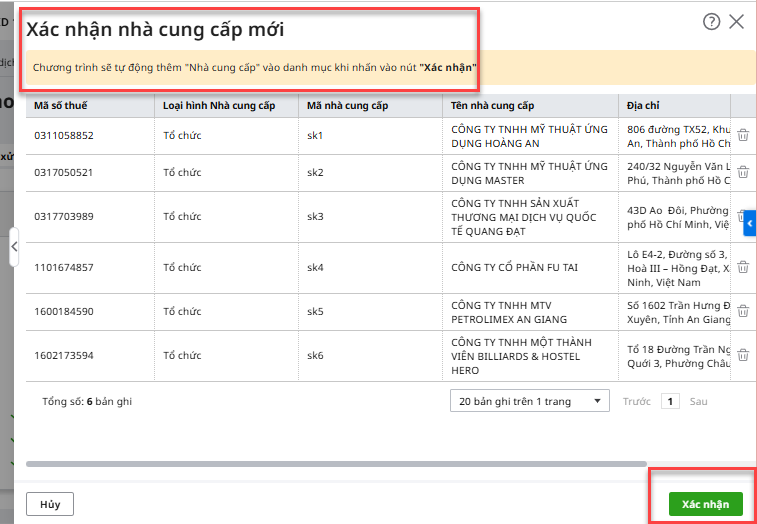The width and height of the screenshot is (757, 524).
Task: Delete supplier row sk2 with trash icon
Action: tap(743, 172)
